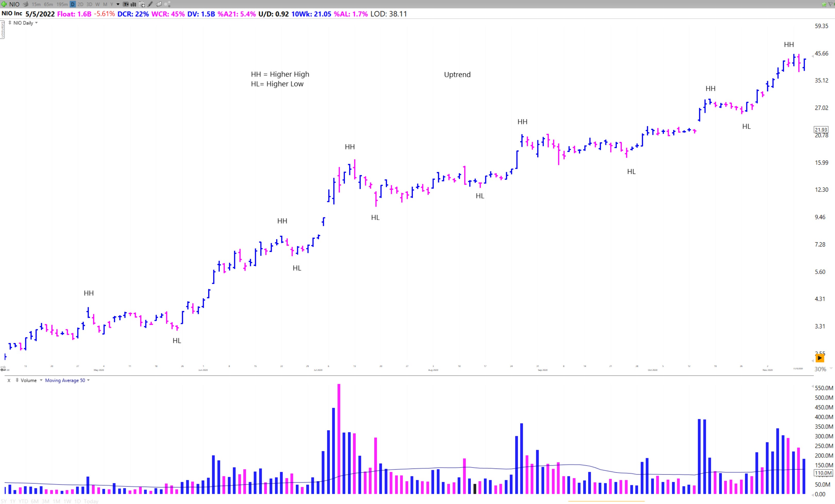
Task: Select the volume bars chart icon
Action: 134,4
